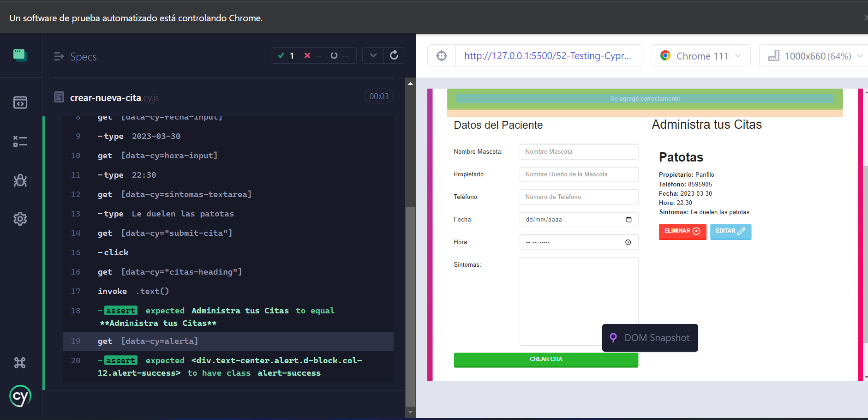Select the passed tests checkmark counter
Screen dimensions: 868x420
(287, 55)
